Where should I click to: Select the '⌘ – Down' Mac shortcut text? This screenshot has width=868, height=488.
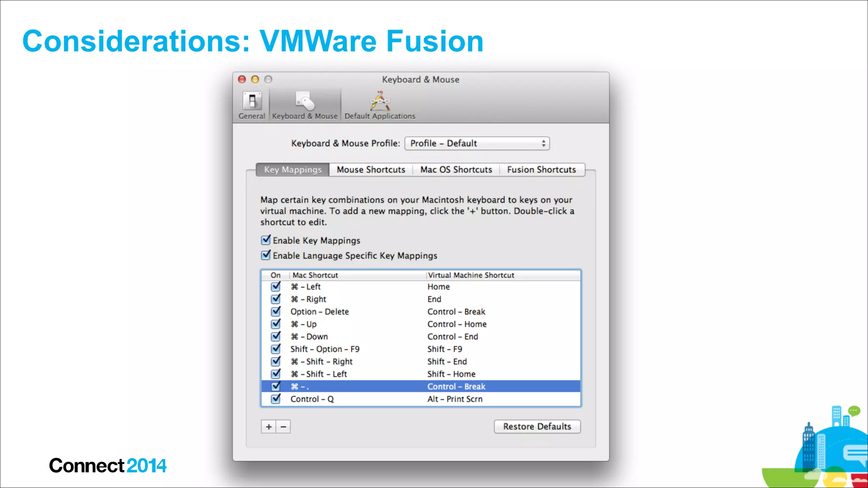coord(309,337)
